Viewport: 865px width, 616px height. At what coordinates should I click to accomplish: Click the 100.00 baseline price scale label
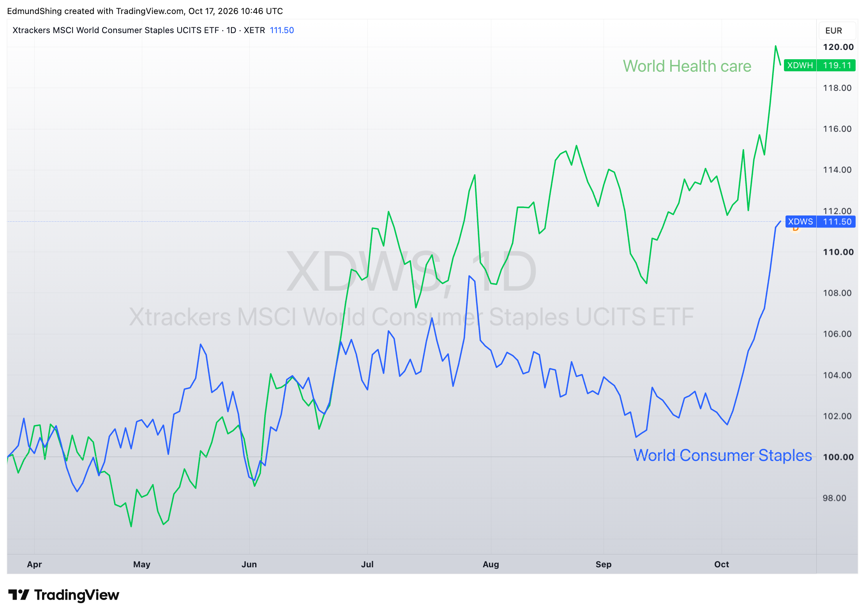(838, 457)
